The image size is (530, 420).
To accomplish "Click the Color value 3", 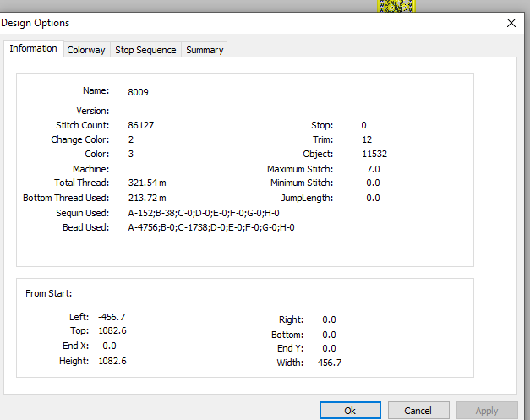I will (x=131, y=154).
